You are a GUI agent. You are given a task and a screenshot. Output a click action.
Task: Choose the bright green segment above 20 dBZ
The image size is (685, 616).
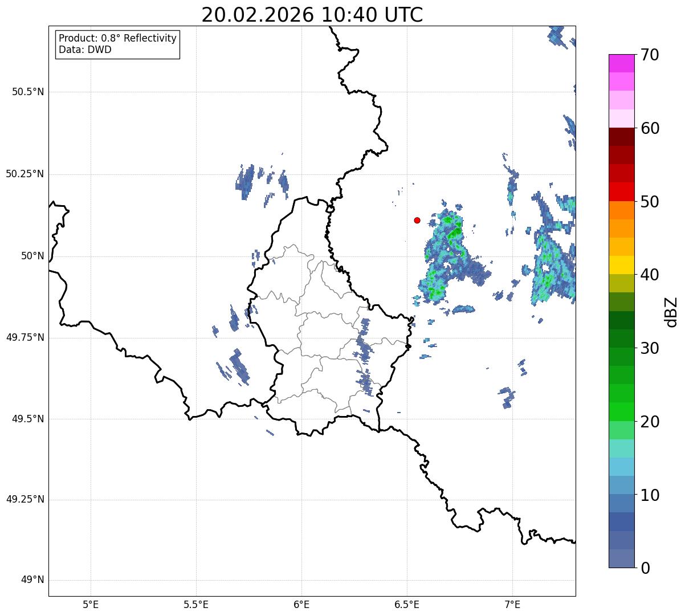(x=621, y=411)
